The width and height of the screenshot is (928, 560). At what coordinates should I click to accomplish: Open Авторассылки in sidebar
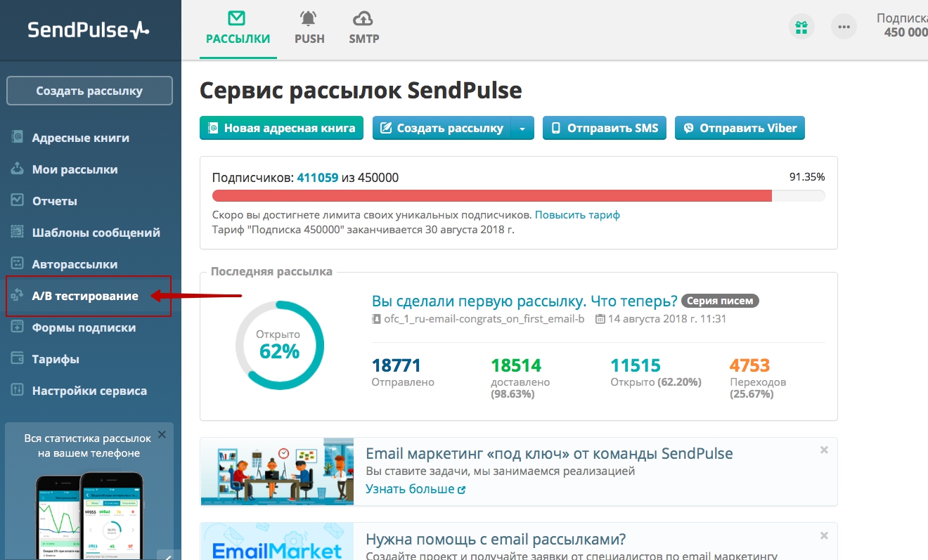[75, 264]
